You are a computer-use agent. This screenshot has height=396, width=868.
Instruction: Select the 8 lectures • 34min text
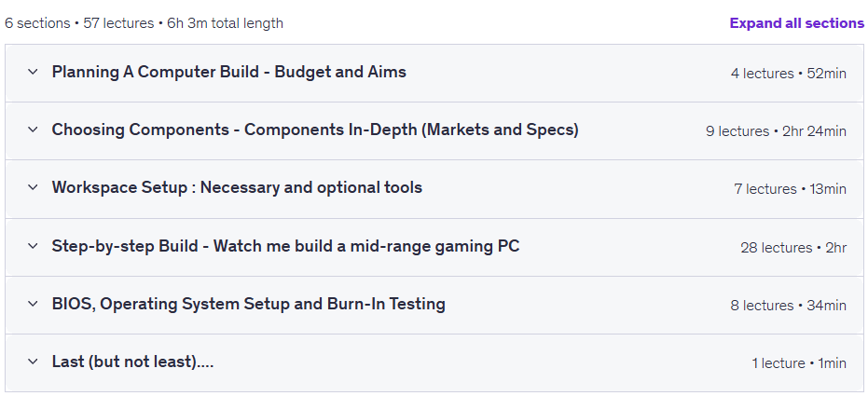[789, 306]
